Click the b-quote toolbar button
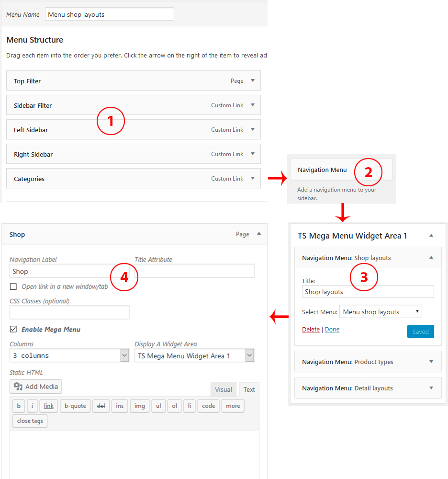Image resolution: width=448 pixels, height=479 pixels. (75, 406)
